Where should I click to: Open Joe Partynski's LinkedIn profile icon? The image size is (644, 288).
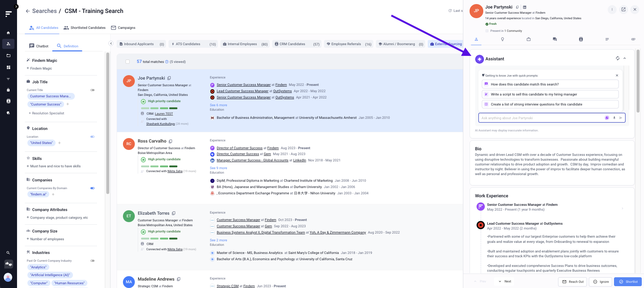pyautogui.click(x=525, y=7)
